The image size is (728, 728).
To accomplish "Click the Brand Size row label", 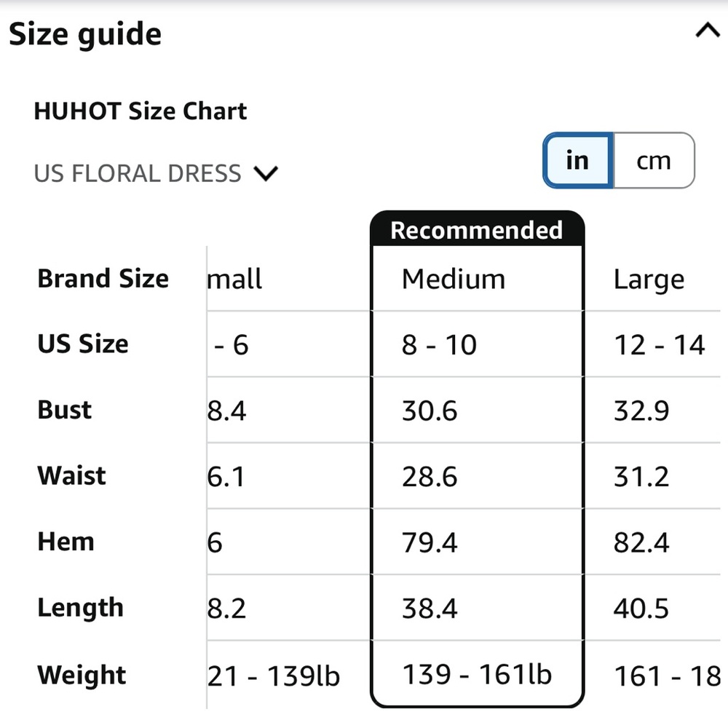I will 103,279.
